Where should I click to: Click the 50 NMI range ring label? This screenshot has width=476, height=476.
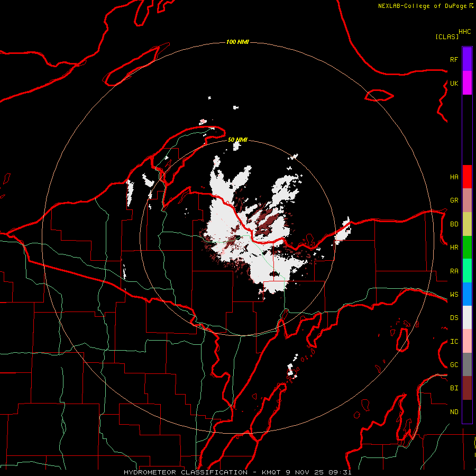(237, 140)
